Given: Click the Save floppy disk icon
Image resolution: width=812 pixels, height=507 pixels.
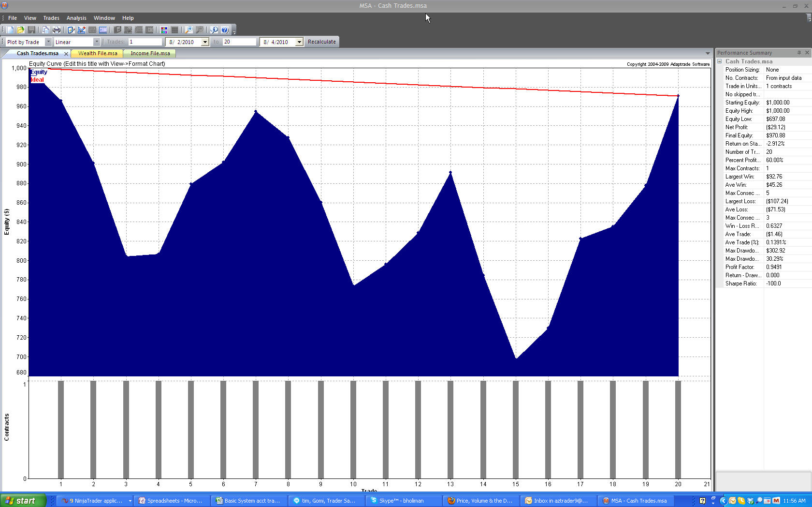Looking at the screenshot, I should (31, 30).
